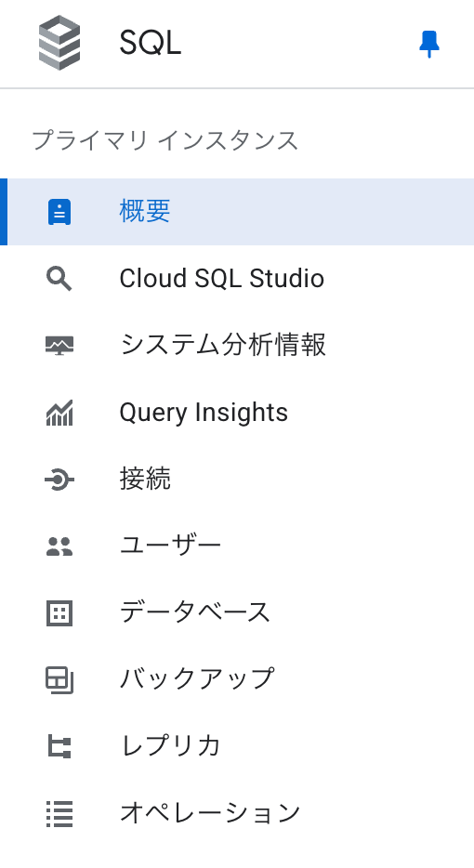Click the データベース grid icon
474x868 pixels.
click(59, 613)
